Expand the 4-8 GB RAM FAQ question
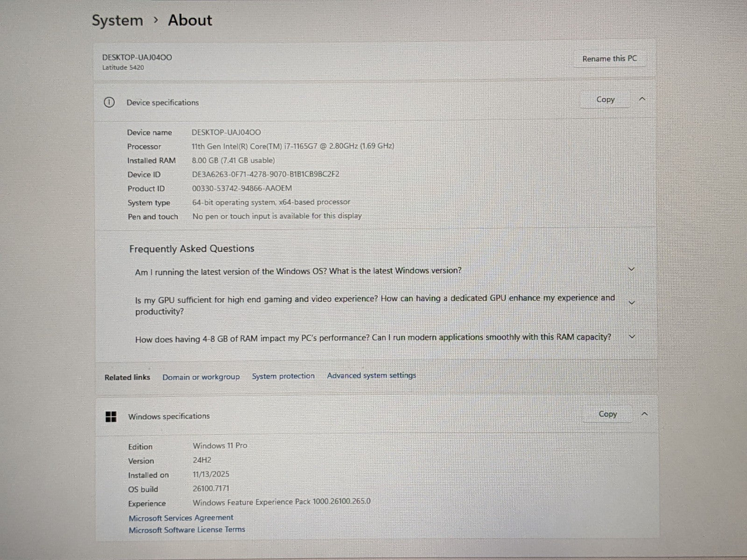 coord(632,336)
